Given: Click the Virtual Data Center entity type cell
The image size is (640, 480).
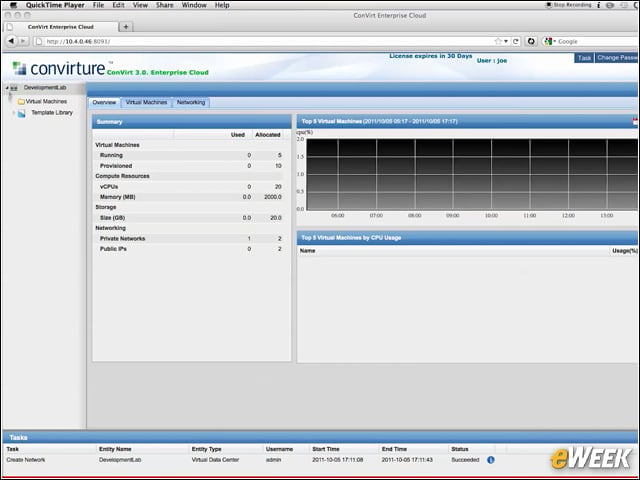Looking at the screenshot, I should tap(215, 460).
